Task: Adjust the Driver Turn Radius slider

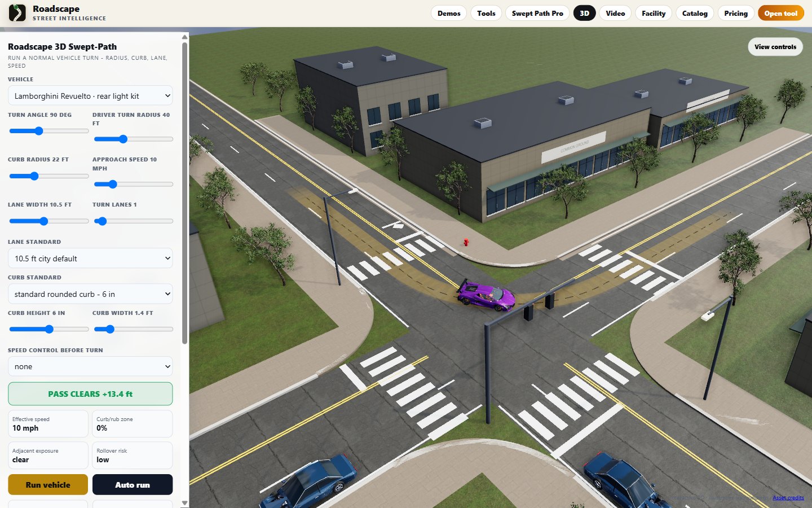Action: 133,139
